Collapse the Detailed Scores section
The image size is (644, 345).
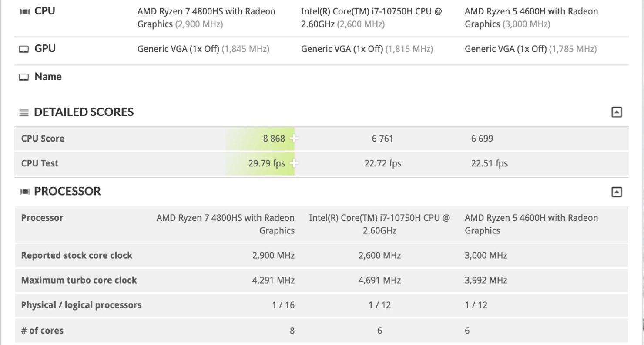point(617,112)
